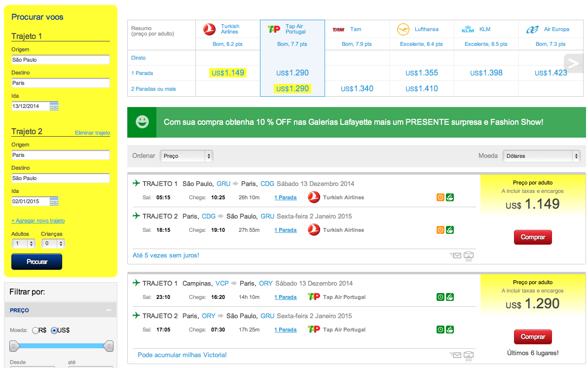Open the calendar for Trajeto 1 departure date
588x368 pixels.
point(54,106)
